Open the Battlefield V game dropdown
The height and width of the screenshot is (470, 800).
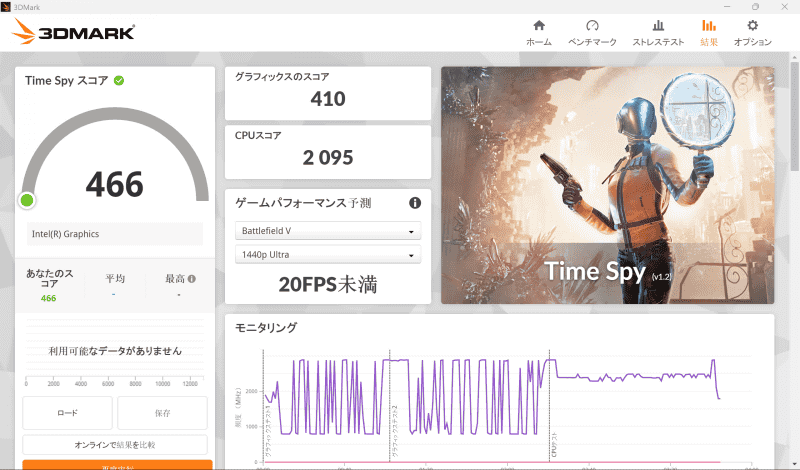pos(328,231)
